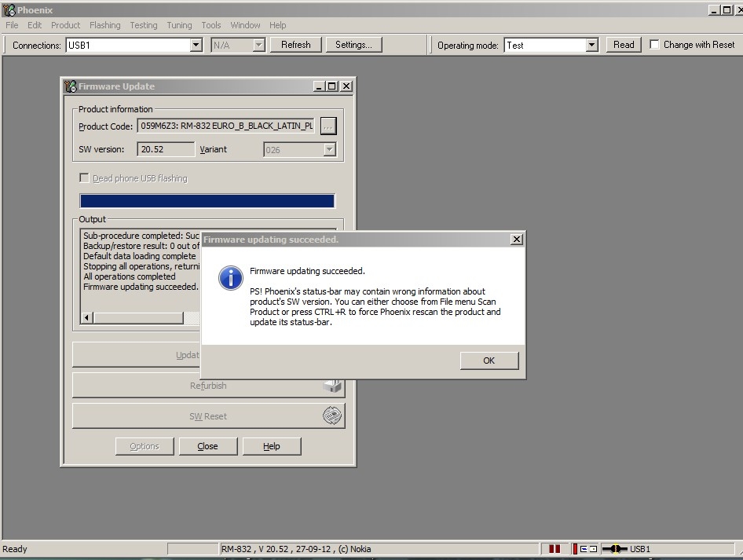Click the Refresh button
Image resolution: width=743 pixels, height=560 pixels.
295,45
